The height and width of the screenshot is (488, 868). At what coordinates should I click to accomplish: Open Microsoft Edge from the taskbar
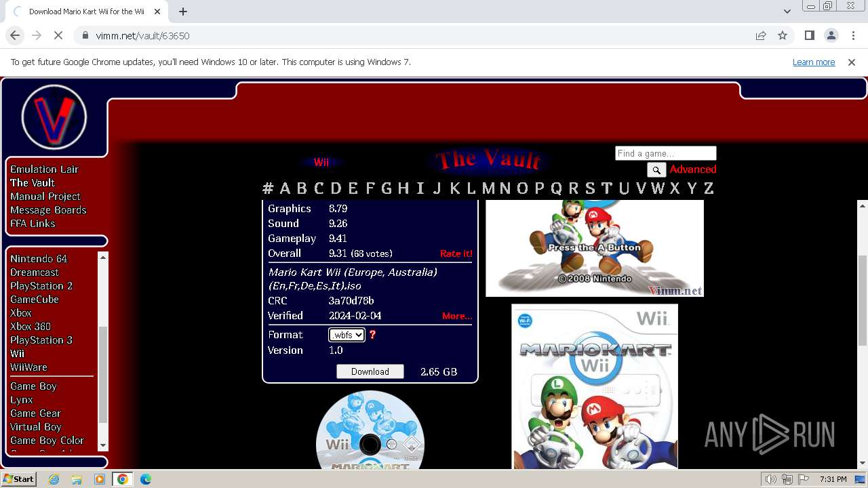tap(146, 479)
